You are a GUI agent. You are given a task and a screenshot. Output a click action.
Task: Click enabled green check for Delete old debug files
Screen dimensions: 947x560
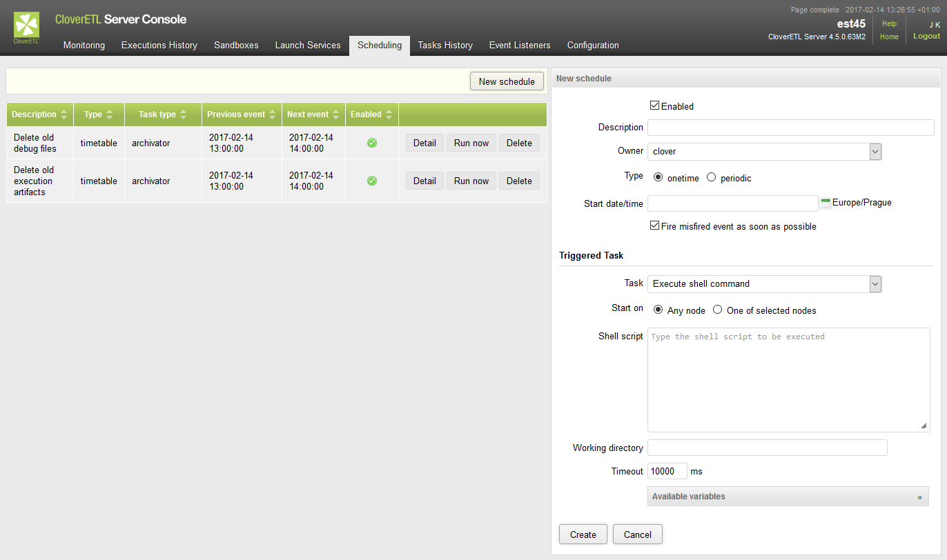[x=372, y=143]
